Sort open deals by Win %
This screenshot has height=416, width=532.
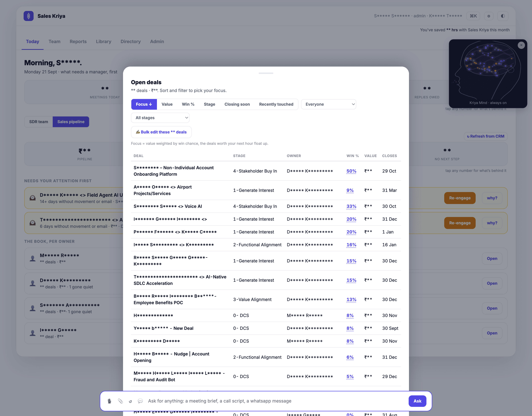click(188, 104)
